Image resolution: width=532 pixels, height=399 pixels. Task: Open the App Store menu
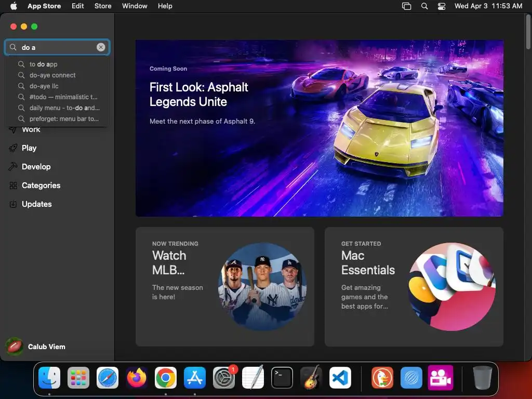click(x=44, y=6)
